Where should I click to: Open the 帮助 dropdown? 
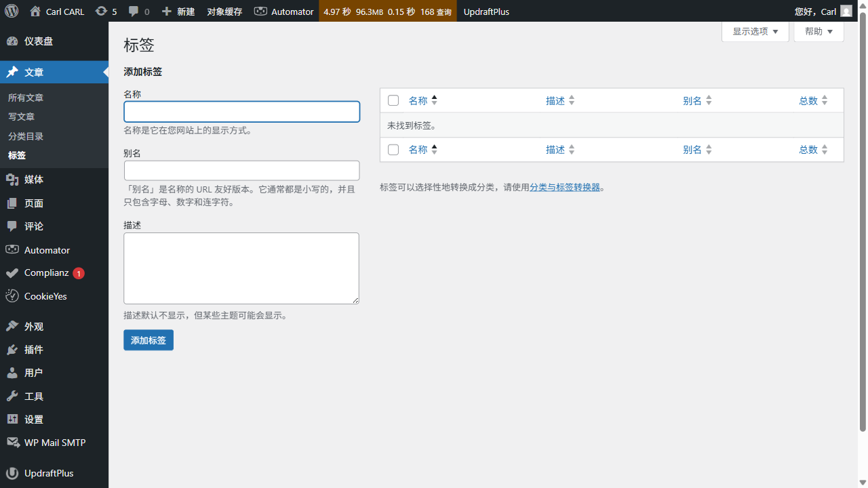[818, 30]
